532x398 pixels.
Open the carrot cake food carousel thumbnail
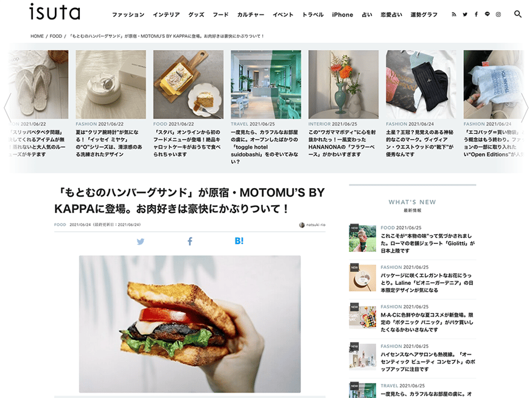click(188, 85)
